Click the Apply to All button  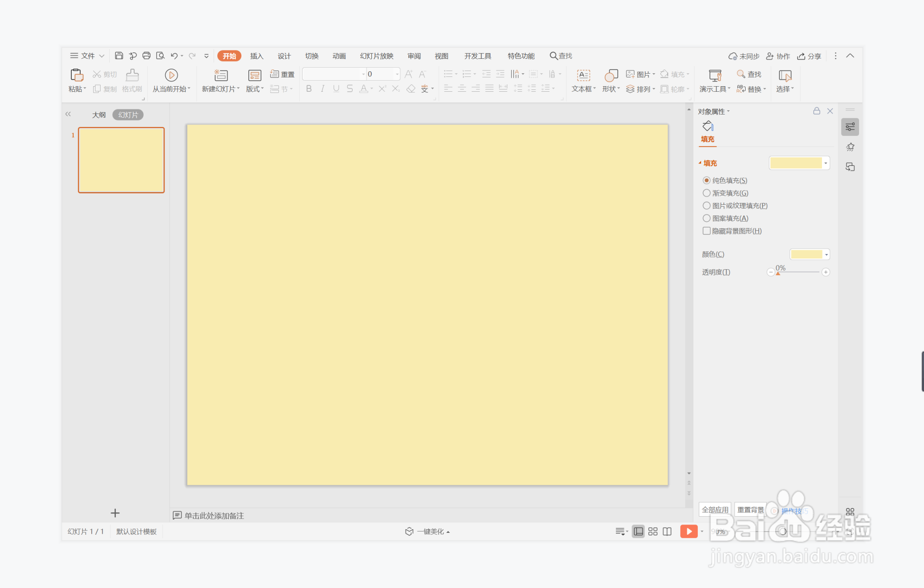point(715,510)
